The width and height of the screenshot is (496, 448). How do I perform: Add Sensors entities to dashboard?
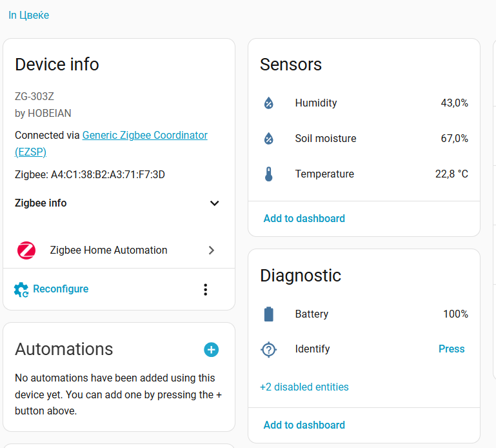tap(304, 219)
